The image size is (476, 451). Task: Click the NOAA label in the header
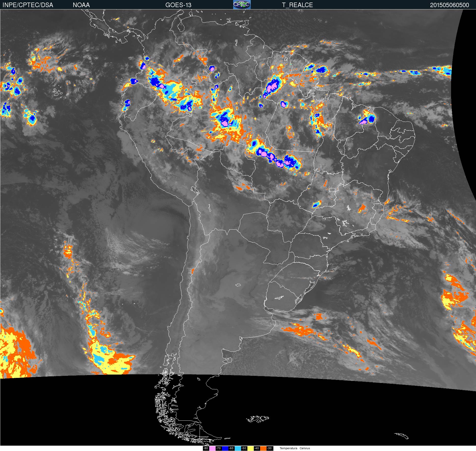[81, 5]
